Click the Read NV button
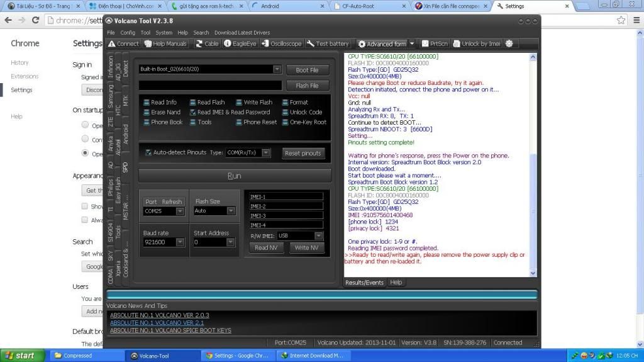The width and height of the screenshot is (644, 362). click(x=266, y=247)
